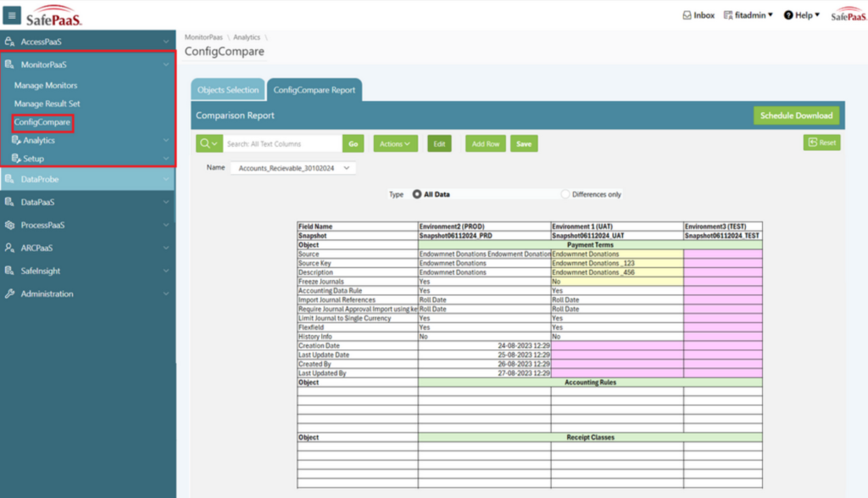
Task: Open the Name dropdown Accounts_Recievable_30102024
Action: (292, 168)
